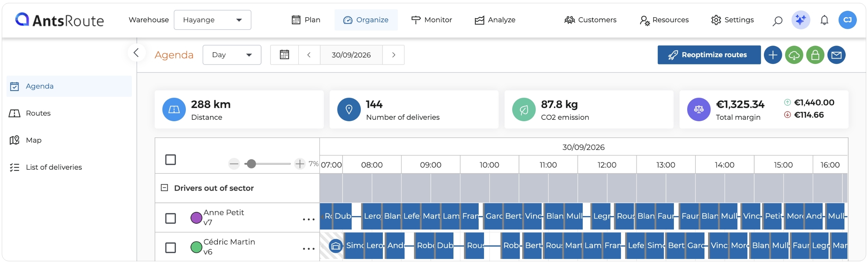Image resolution: width=868 pixels, height=264 pixels.
Task: Open the Settings menu
Action: click(732, 20)
